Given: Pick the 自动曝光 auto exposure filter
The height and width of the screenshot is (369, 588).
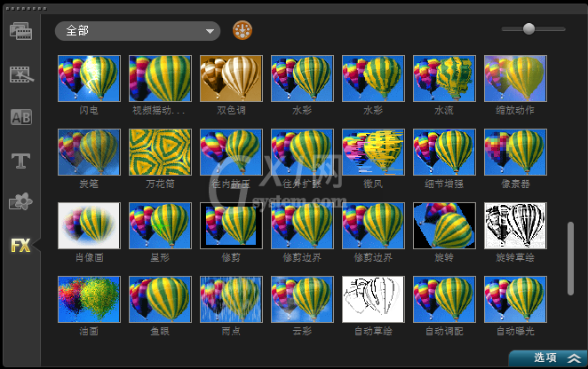Looking at the screenshot, I should tap(516, 299).
